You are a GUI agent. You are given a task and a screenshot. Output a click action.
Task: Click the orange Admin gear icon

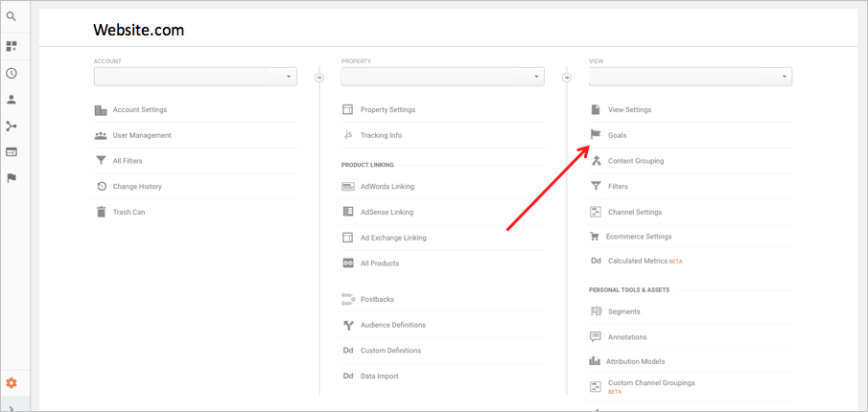tap(12, 383)
